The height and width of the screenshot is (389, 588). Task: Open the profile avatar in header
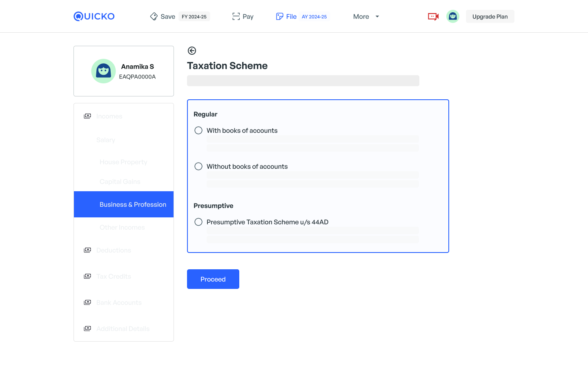[453, 16]
